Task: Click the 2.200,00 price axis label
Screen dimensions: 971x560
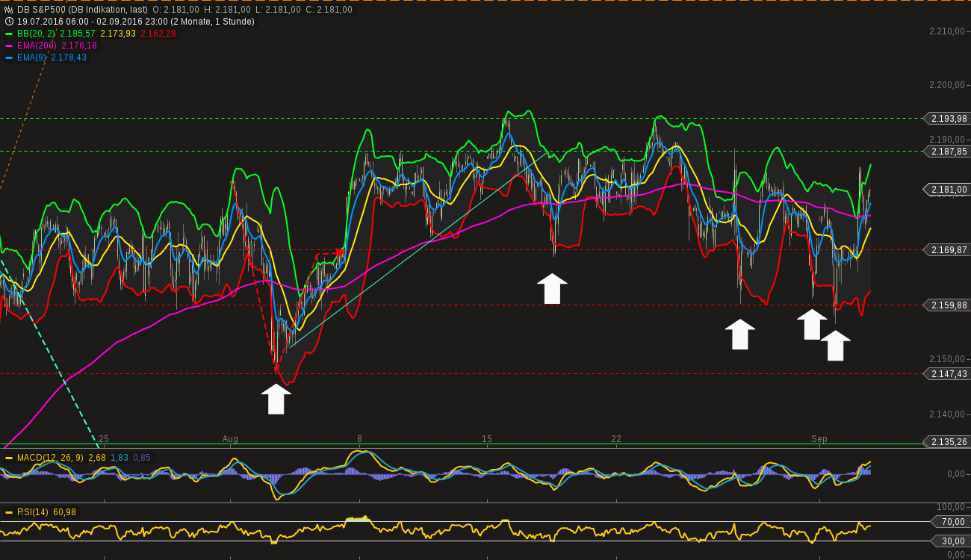Action: 947,85
